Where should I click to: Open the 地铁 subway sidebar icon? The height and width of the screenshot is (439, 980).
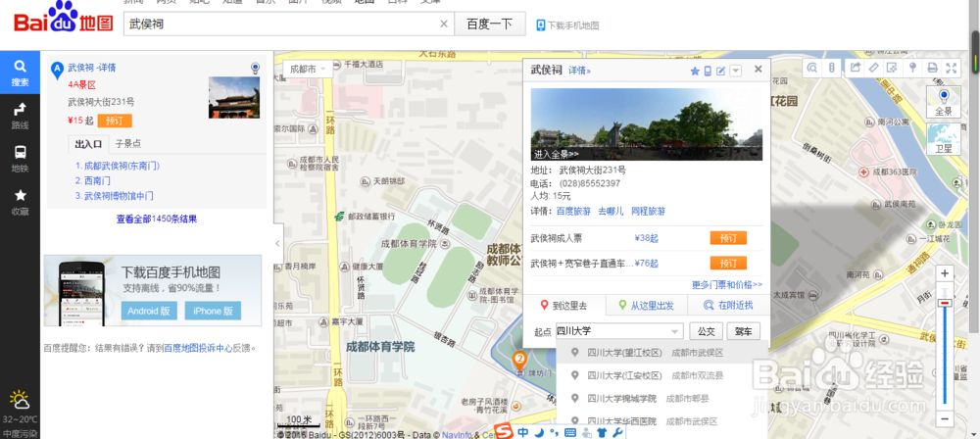coord(20,158)
